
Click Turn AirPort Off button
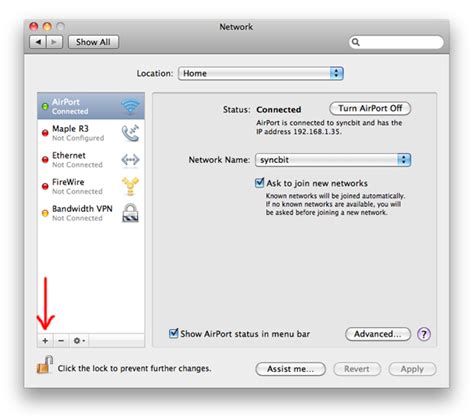[370, 108]
